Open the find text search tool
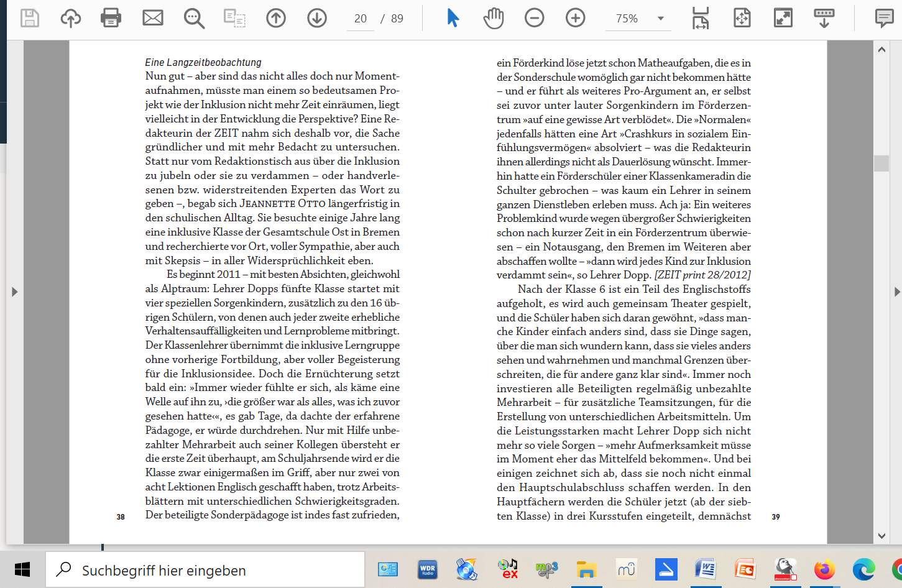 (x=194, y=18)
